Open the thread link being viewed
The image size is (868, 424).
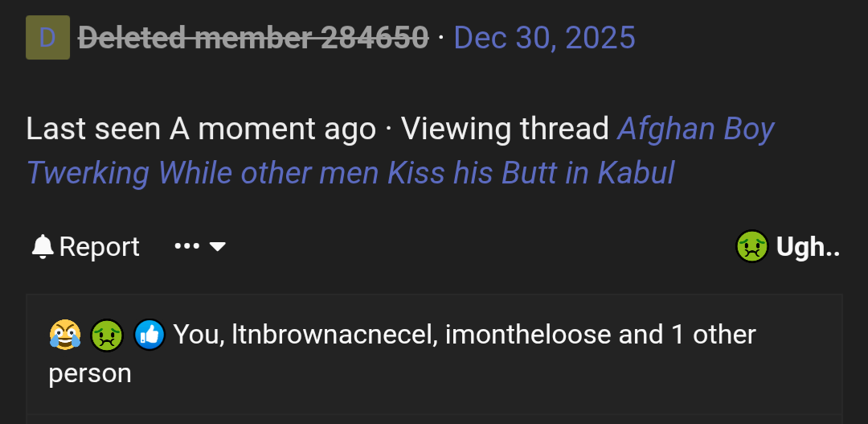[x=350, y=172]
